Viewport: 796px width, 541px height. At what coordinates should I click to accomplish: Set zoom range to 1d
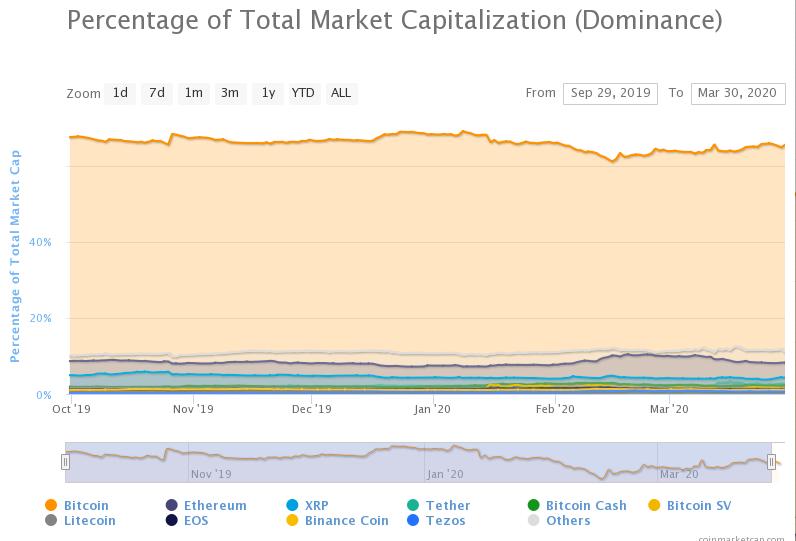click(120, 93)
